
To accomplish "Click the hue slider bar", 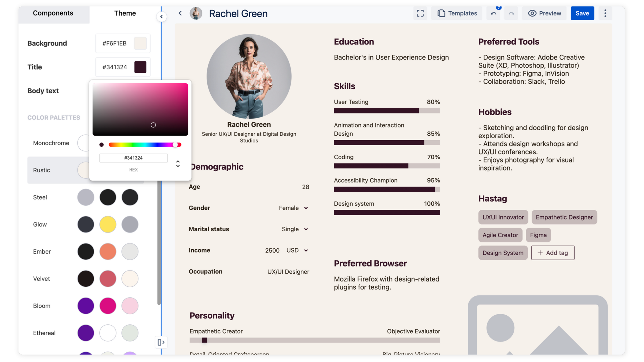I will [145, 145].
